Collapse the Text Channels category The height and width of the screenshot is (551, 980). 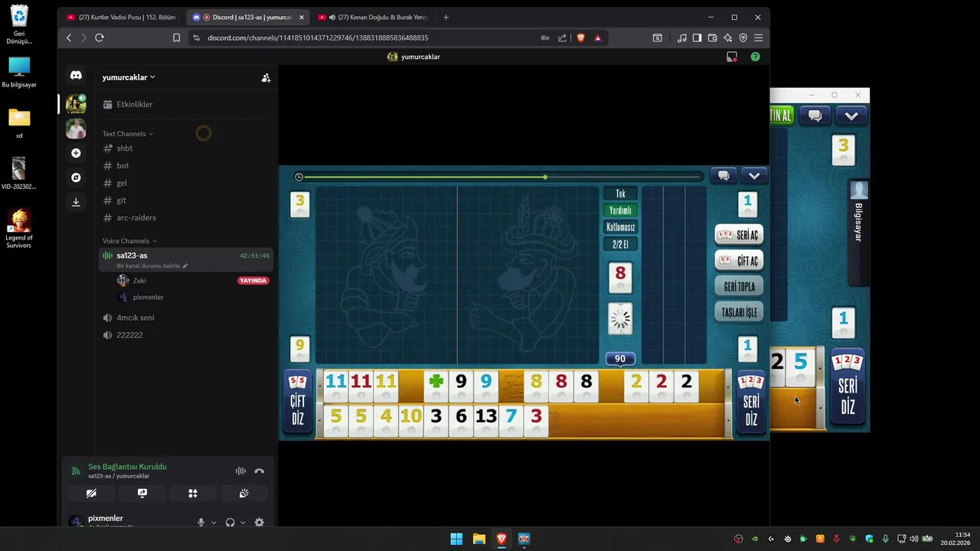tap(128, 134)
